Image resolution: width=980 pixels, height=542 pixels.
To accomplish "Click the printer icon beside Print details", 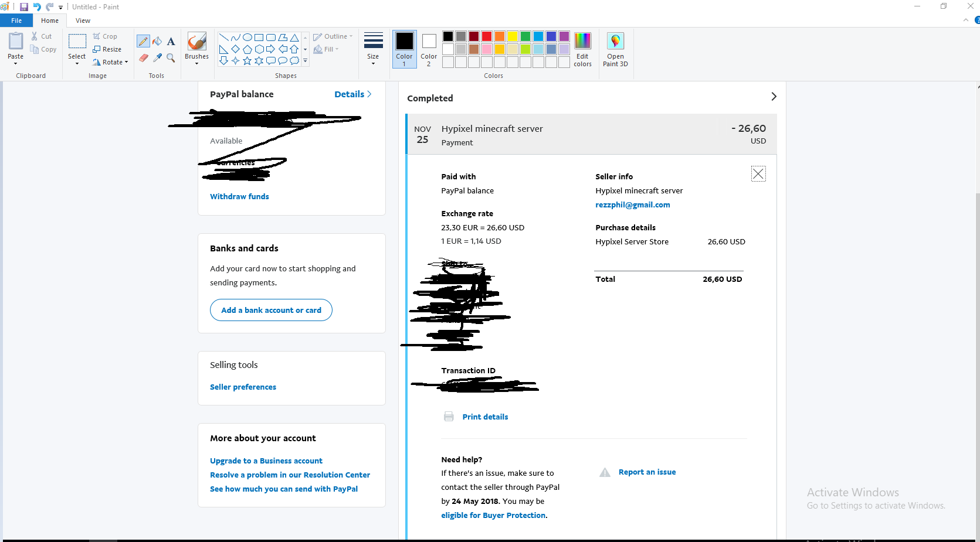I will click(449, 417).
